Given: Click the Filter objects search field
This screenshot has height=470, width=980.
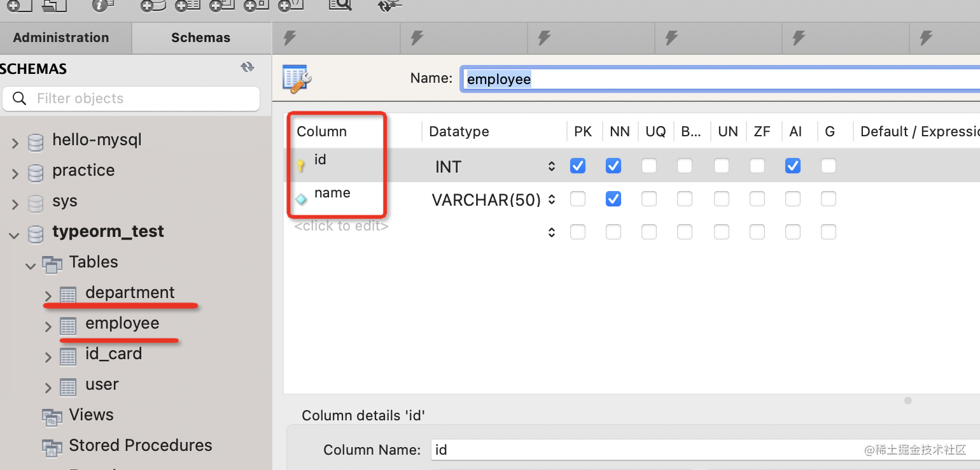Looking at the screenshot, I should tap(140, 99).
